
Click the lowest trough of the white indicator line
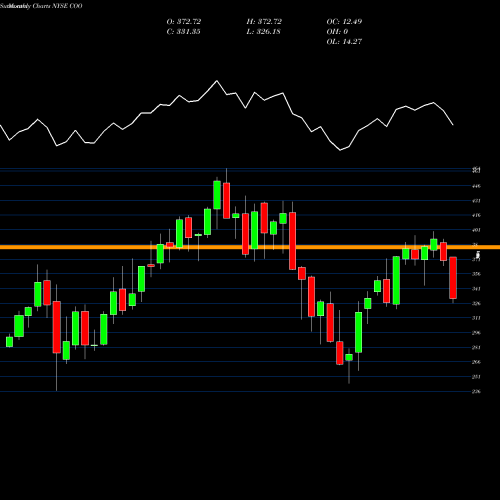click(340, 150)
